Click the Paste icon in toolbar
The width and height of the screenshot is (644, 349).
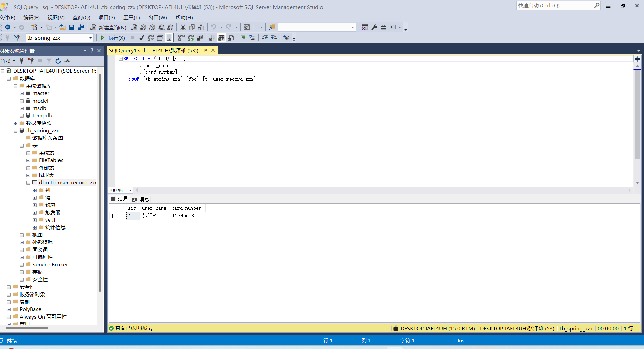pos(201,27)
